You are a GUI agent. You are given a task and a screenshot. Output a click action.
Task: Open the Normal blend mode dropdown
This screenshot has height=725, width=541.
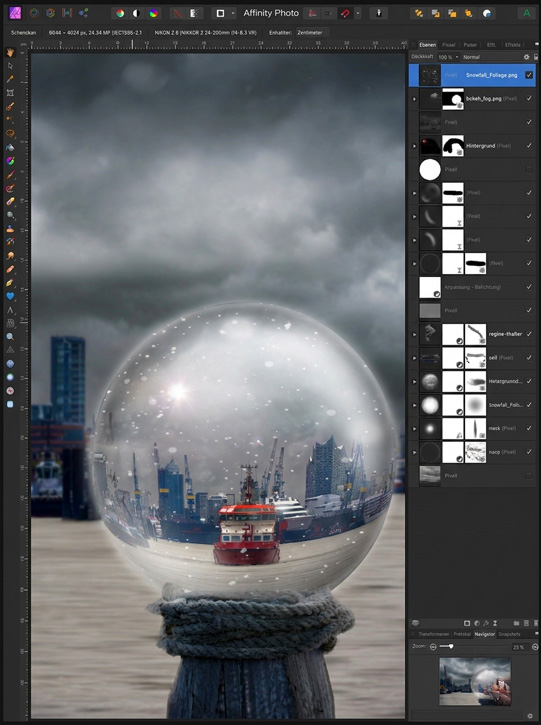pyautogui.click(x=491, y=57)
